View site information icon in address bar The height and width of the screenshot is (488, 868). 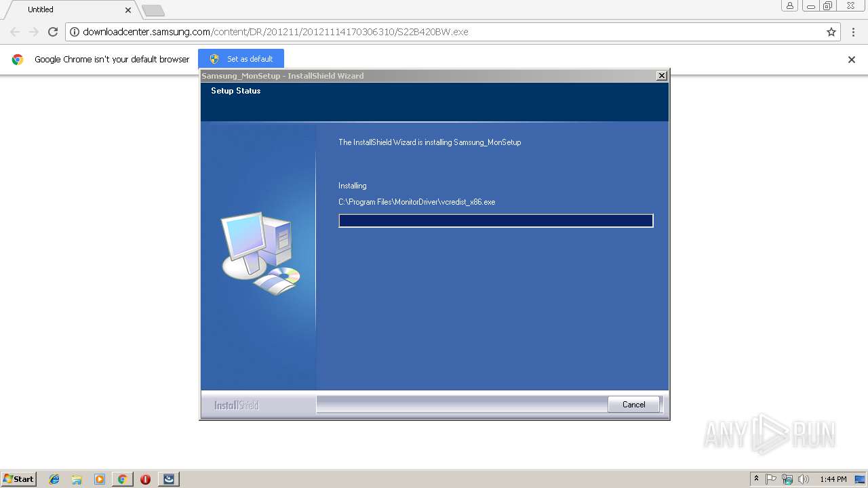75,32
